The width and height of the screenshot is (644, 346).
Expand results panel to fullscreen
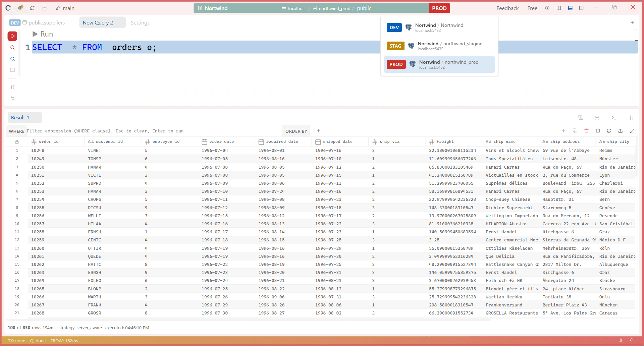(632, 131)
